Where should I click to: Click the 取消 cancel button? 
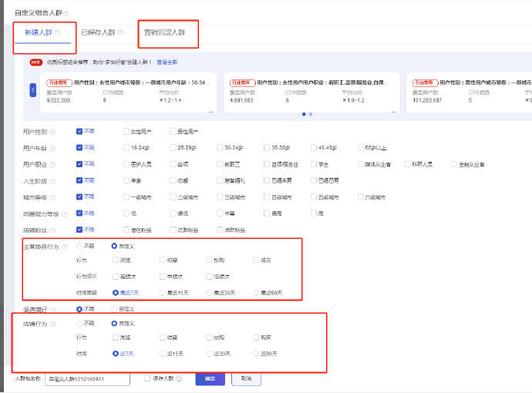246,379
